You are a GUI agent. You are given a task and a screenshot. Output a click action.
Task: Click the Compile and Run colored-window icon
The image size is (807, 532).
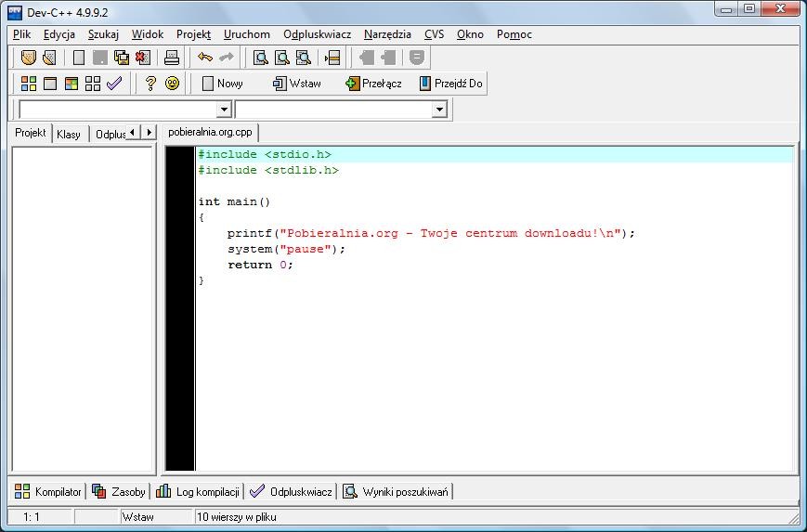(x=72, y=84)
